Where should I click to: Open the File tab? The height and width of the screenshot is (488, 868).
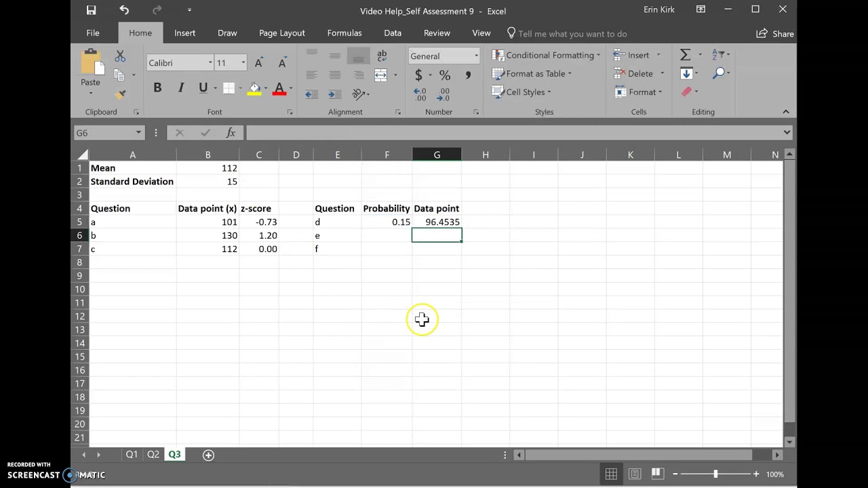93,33
